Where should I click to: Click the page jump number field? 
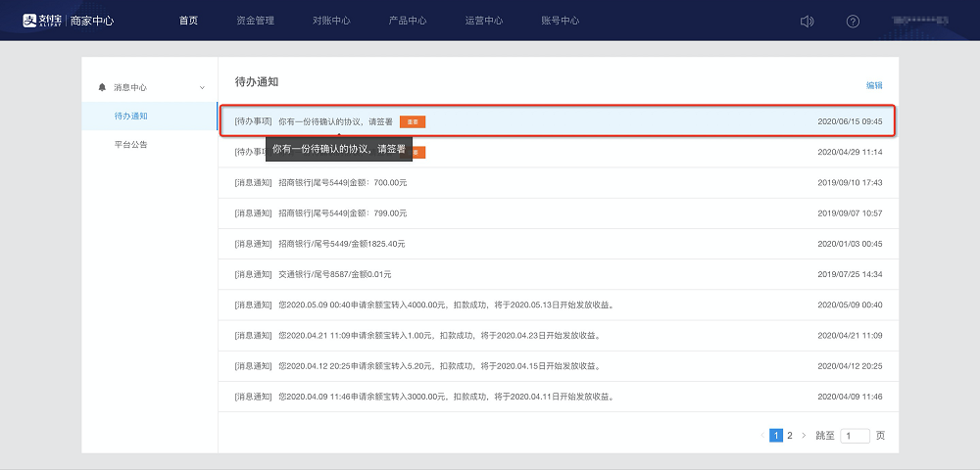coord(855,436)
